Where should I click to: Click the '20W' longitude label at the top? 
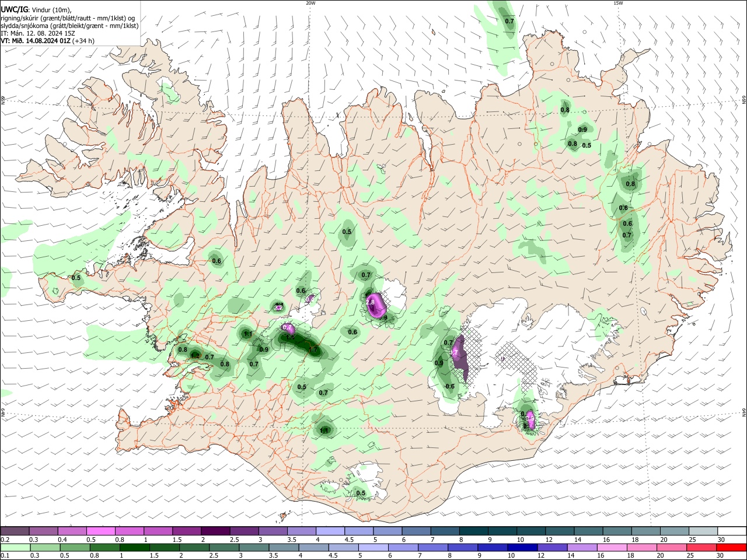[x=310, y=3]
